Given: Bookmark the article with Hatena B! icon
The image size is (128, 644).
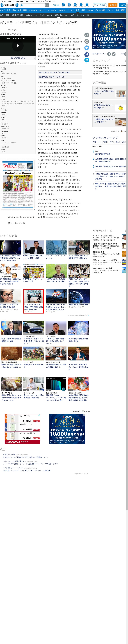Looking at the screenshot, I should tap(87, 60).
